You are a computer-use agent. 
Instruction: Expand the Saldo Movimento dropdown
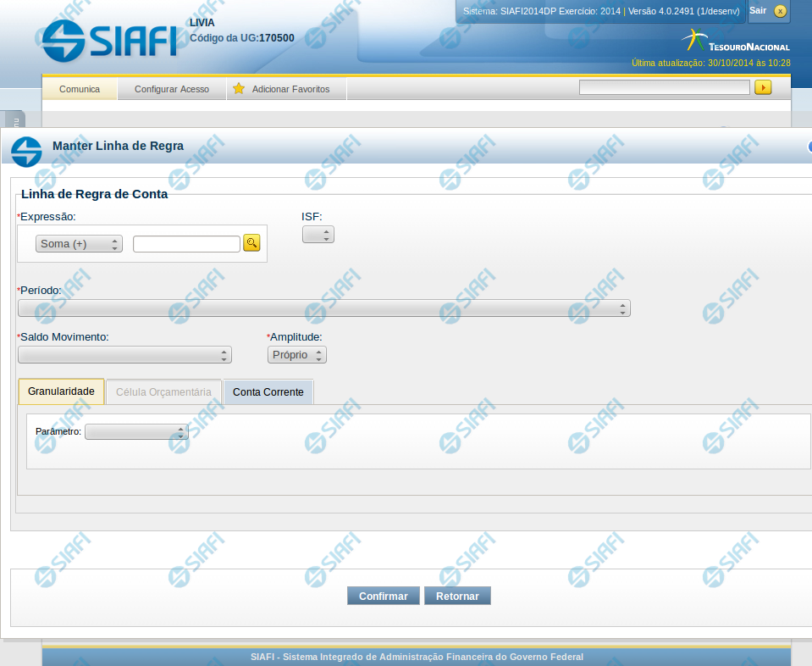point(124,355)
